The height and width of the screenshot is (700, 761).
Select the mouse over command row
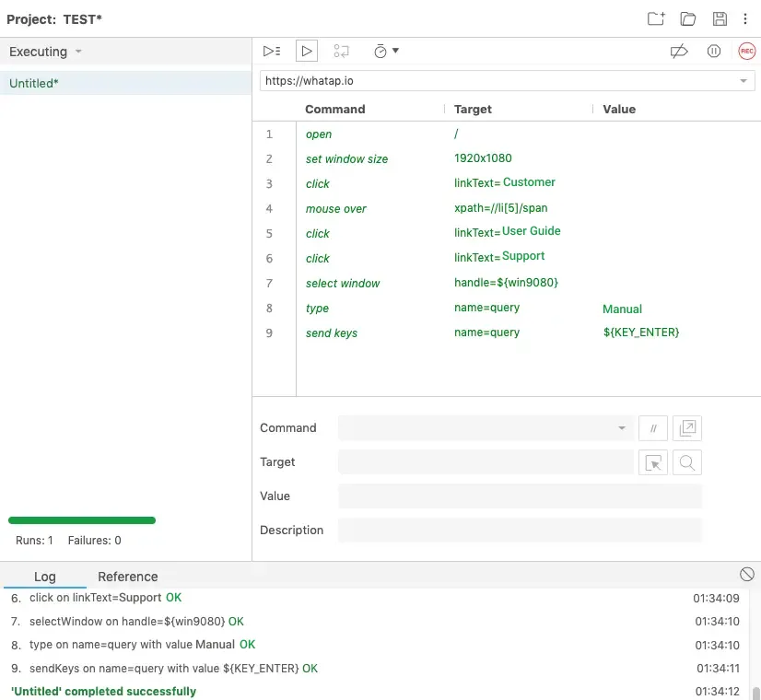506,208
